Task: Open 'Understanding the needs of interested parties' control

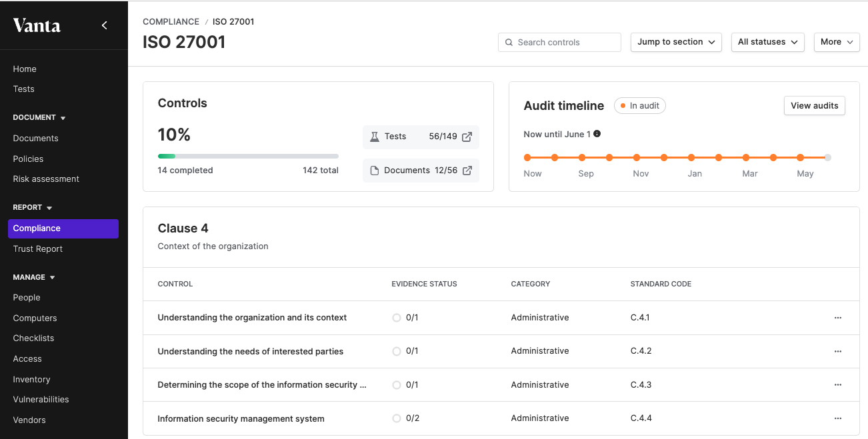Action: pyautogui.click(x=251, y=352)
